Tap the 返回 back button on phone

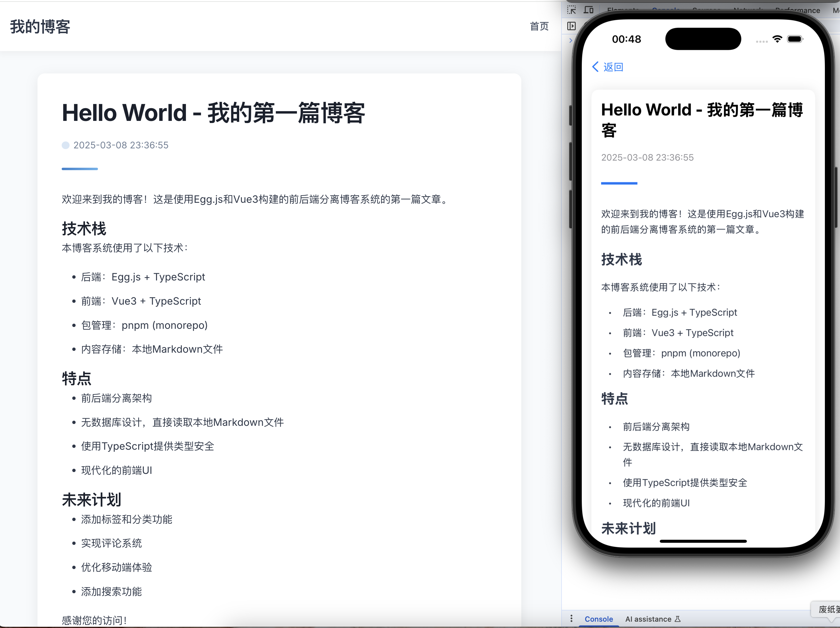(x=613, y=67)
